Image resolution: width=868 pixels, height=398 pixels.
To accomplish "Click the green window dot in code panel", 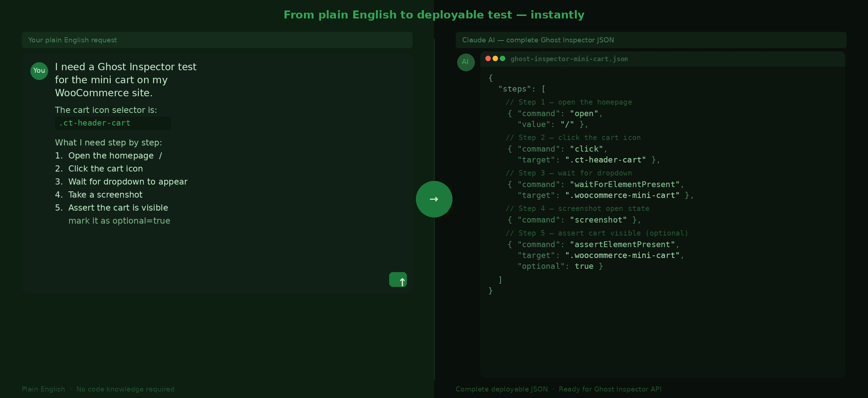I will (x=502, y=59).
